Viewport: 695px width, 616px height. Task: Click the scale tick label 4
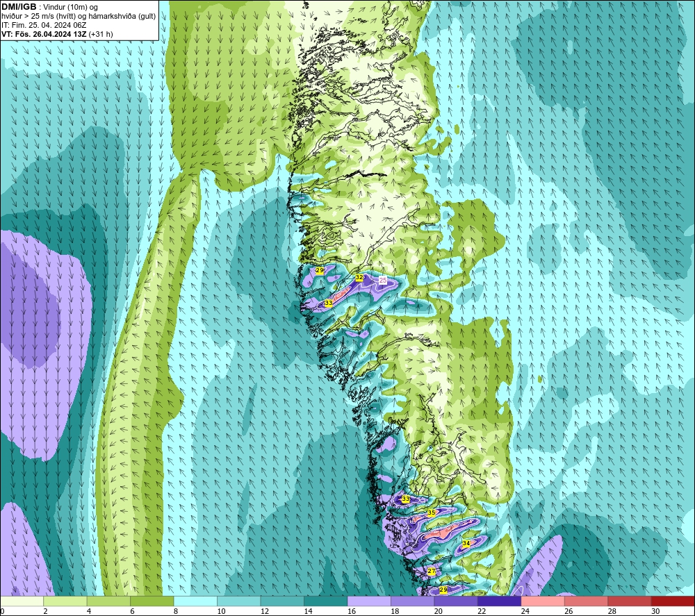(89, 611)
